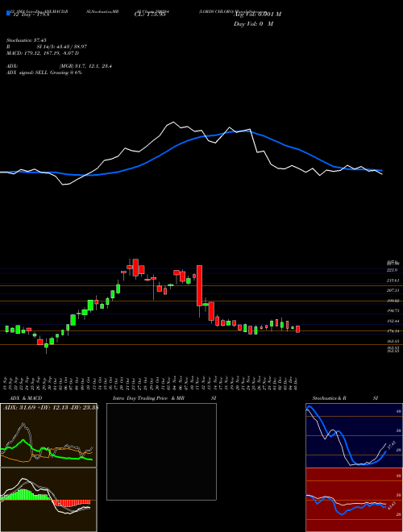Viewport: 403px width, 532px height.
Task: Click the 190.73 price axis label
Action: (x=393, y=310)
